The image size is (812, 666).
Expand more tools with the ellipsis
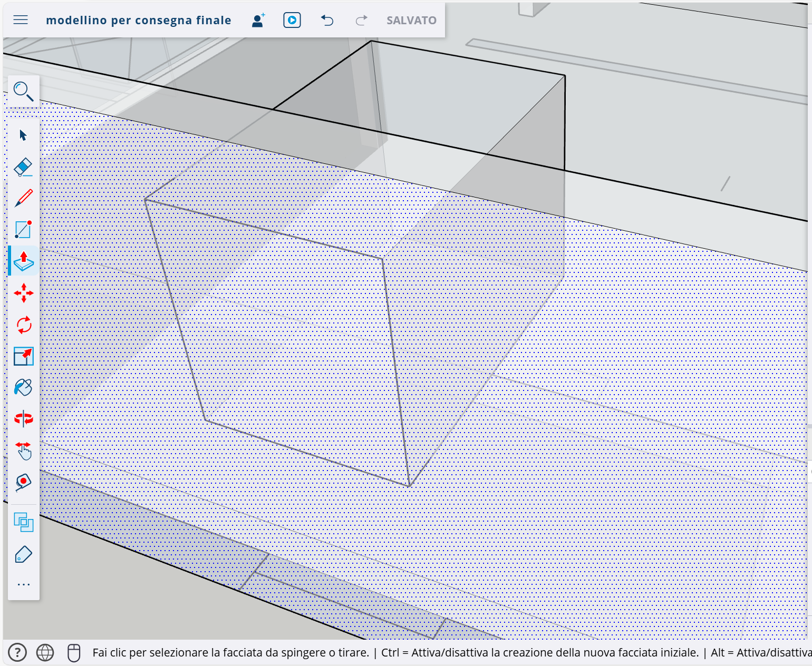23,584
